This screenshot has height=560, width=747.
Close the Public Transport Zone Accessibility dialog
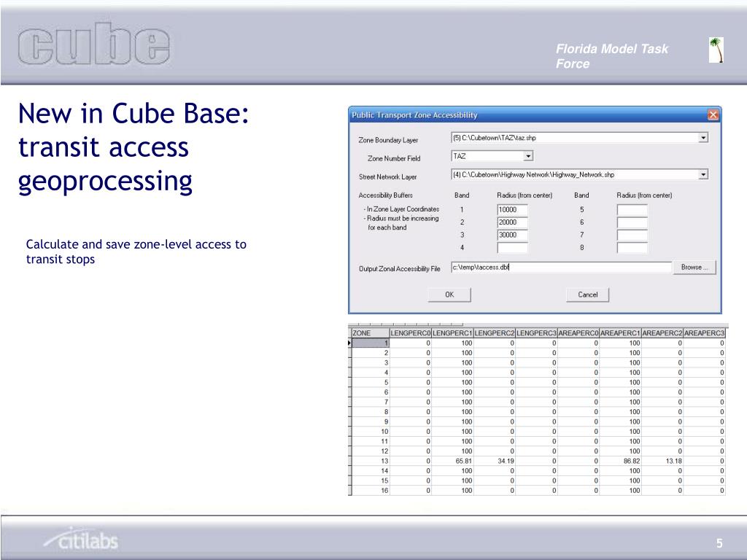713,114
